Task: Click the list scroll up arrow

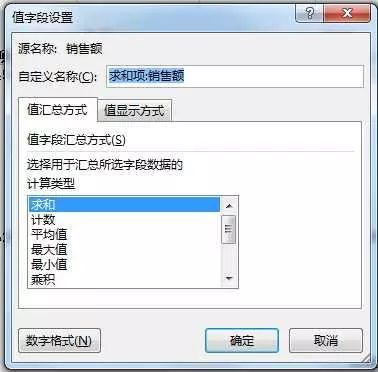Action: (x=229, y=206)
